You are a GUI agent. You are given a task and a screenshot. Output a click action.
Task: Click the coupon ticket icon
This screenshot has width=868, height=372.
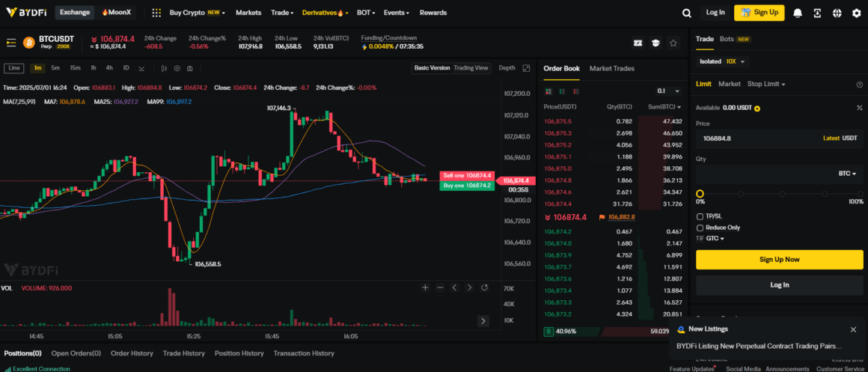(x=638, y=43)
